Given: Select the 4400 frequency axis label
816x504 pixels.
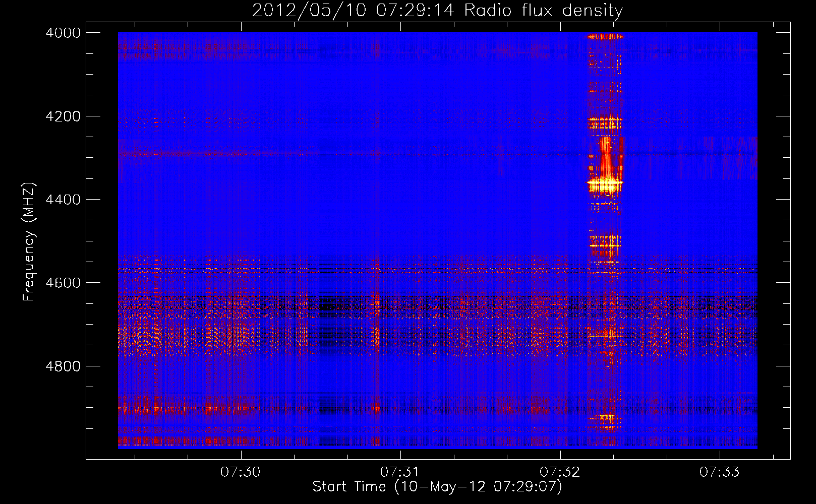Looking at the screenshot, I should [x=63, y=200].
